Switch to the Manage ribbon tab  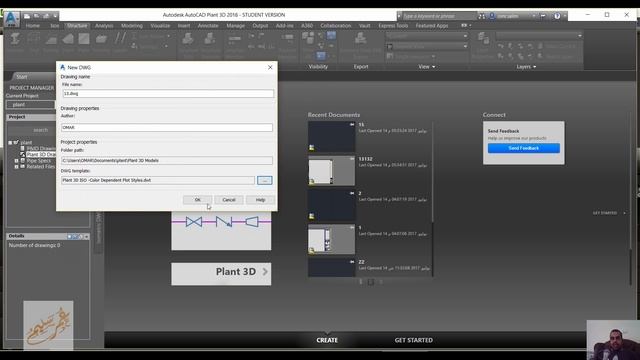pos(236,26)
